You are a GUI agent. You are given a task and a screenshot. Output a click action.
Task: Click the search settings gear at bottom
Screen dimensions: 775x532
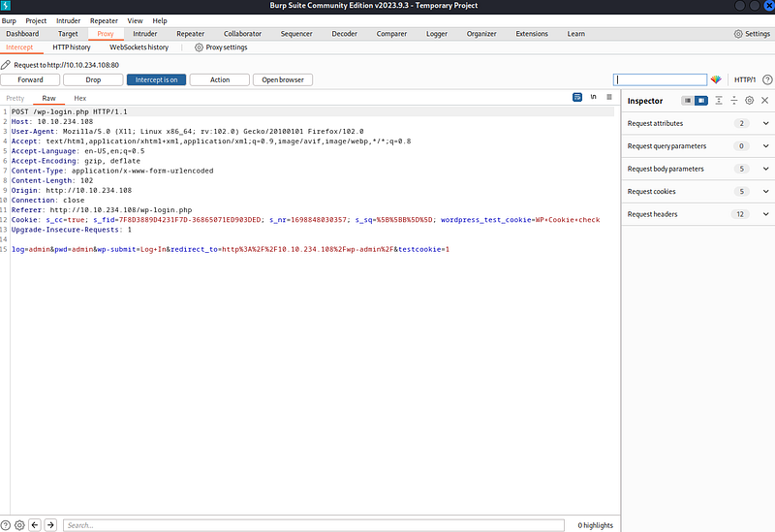tap(19, 525)
